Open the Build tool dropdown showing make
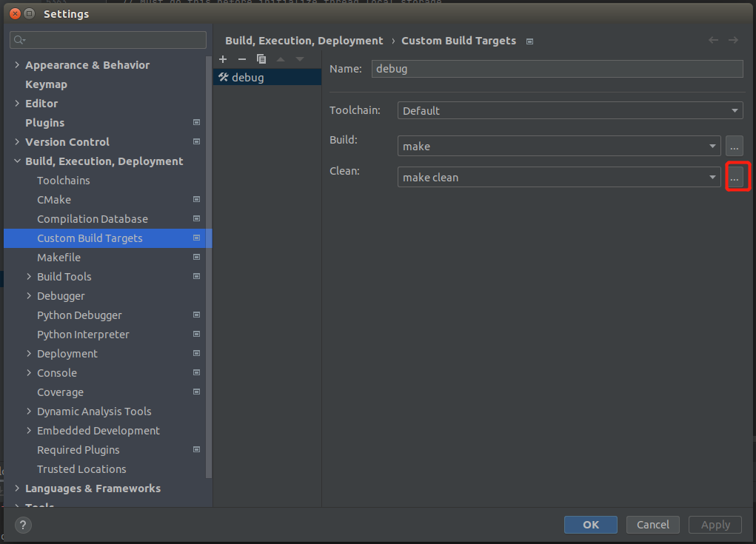This screenshot has height=544, width=756. pyautogui.click(x=559, y=146)
